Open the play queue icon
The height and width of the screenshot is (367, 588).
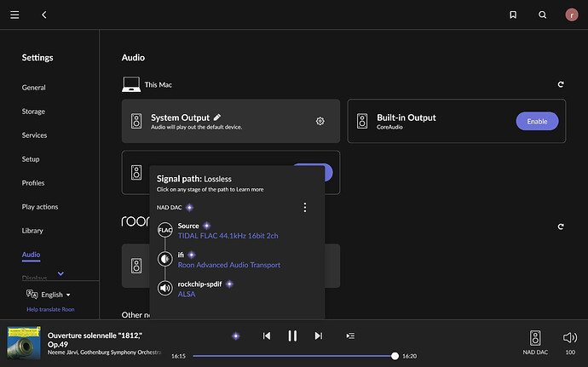pos(350,335)
